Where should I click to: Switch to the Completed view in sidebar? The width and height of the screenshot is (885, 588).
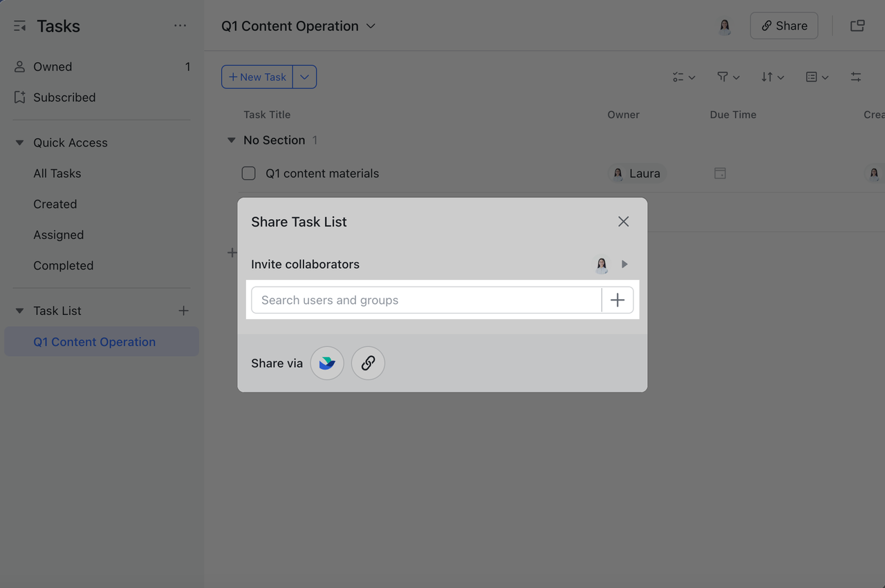point(63,265)
